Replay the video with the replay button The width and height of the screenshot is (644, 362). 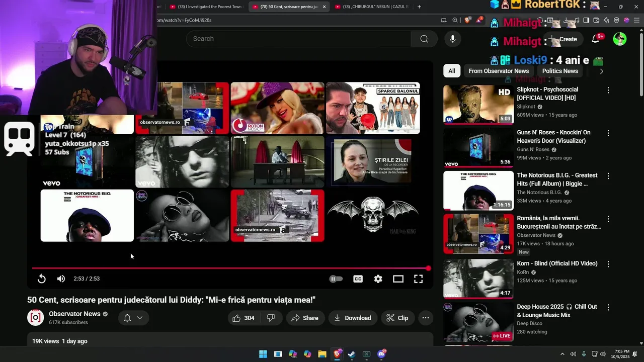[x=42, y=279]
